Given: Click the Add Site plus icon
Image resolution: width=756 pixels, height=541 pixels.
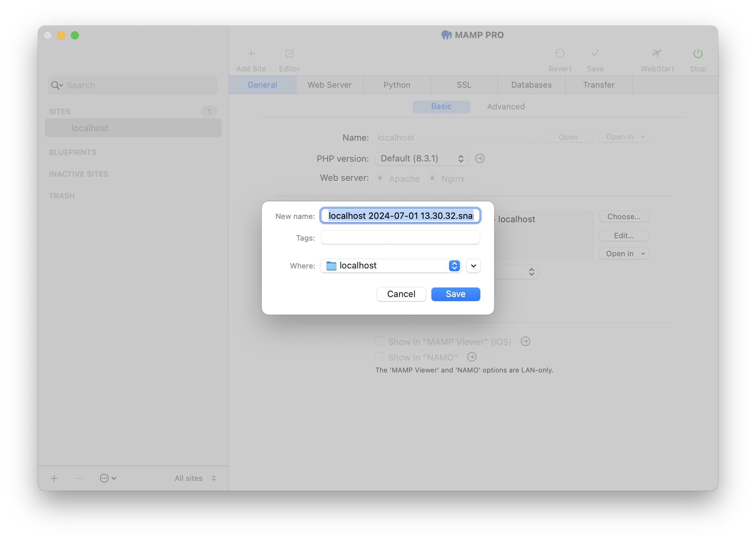Looking at the screenshot, I should [x=251, y=53].
